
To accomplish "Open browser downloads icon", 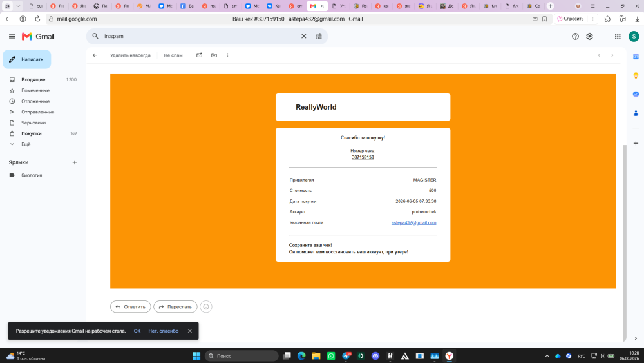I will coord(637,19).
